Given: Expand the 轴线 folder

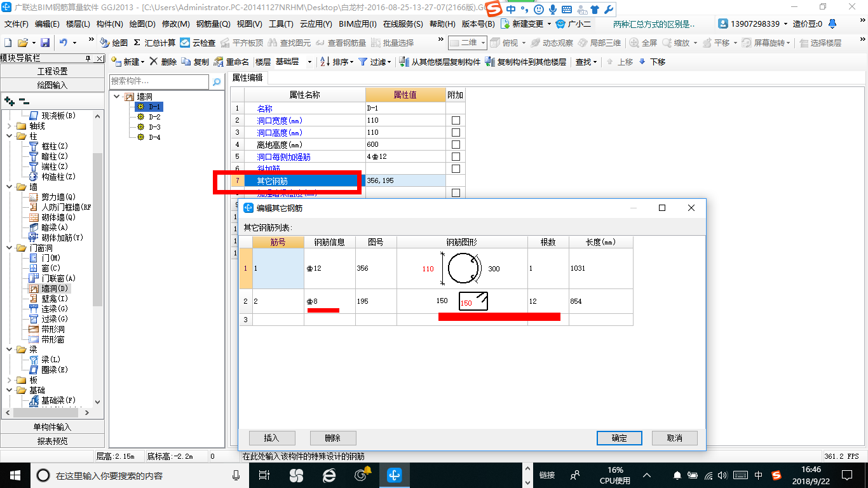Looking at the screenshot, I should pos(10,126).
